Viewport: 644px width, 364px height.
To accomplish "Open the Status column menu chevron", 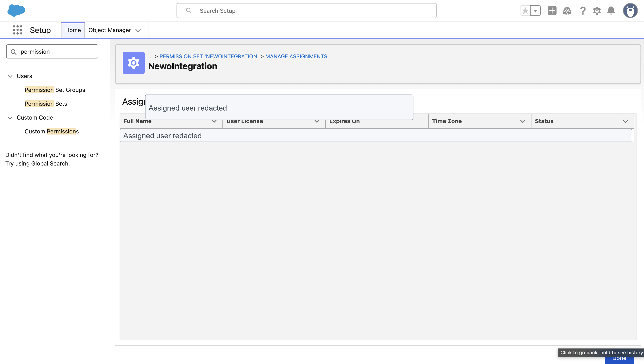I will [x=626, y=121].
